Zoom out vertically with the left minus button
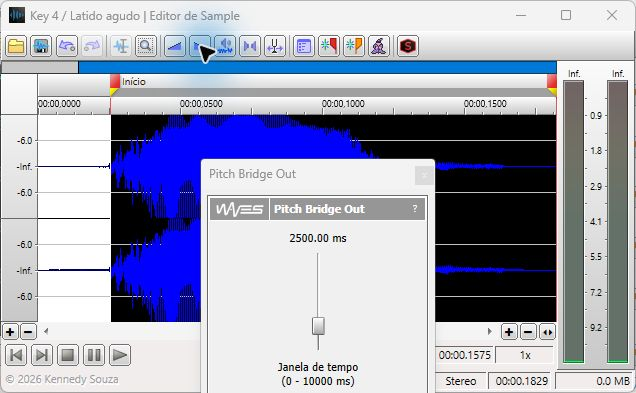Image resolution: width=636 pixels, height=393 pixels. click(28, 332)
